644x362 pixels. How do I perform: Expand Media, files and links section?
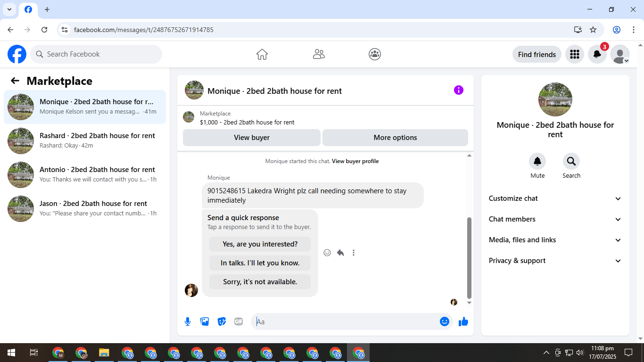click(x=555, y=240)
